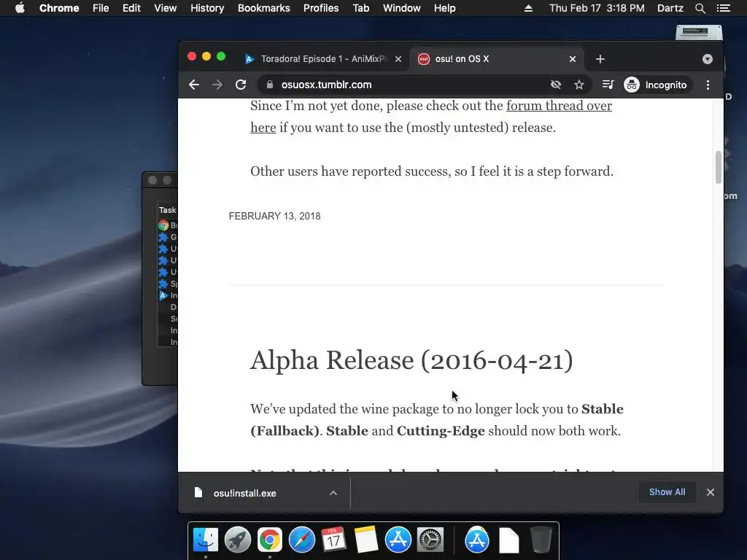
Task: Open the osu!install.exe download item
Action: pos(244,494)
